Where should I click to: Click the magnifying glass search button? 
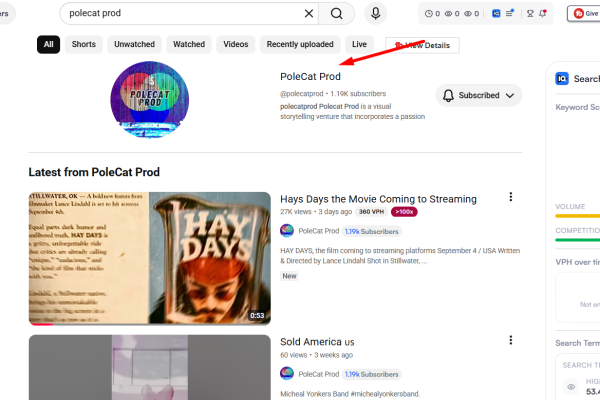point(336,13)
